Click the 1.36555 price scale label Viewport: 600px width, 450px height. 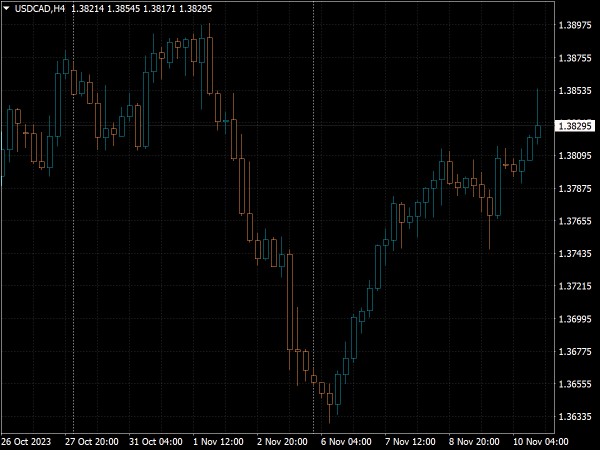pyautogui.click(x=575, y=384)
